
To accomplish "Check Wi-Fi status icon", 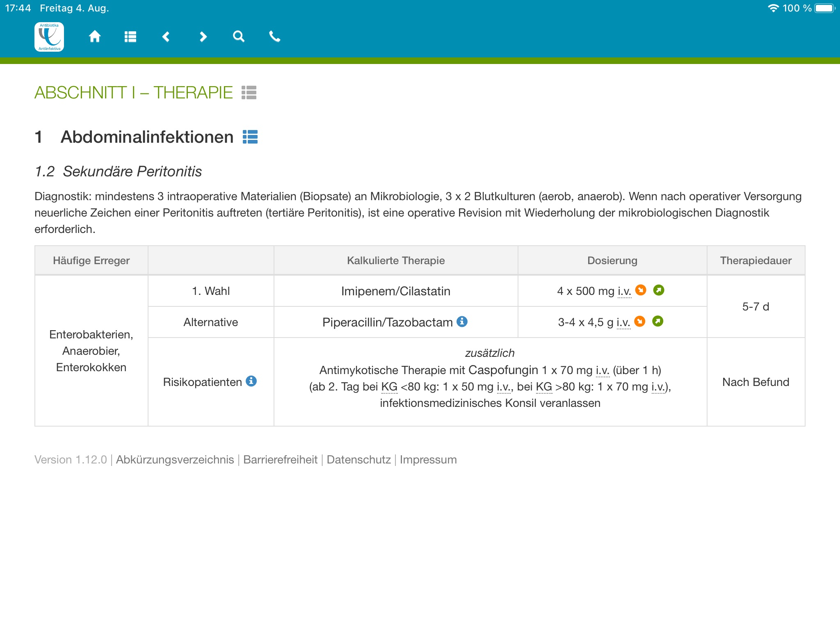I will [x=773, y=8].
